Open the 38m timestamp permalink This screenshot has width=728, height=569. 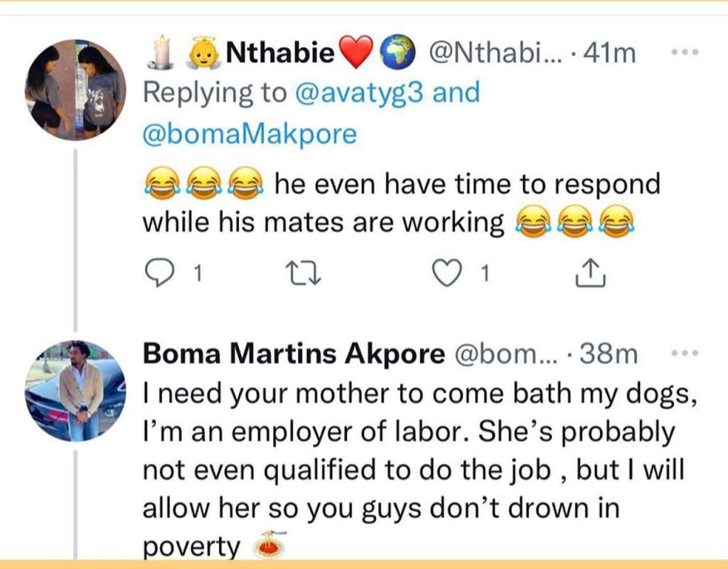[610, 353]
